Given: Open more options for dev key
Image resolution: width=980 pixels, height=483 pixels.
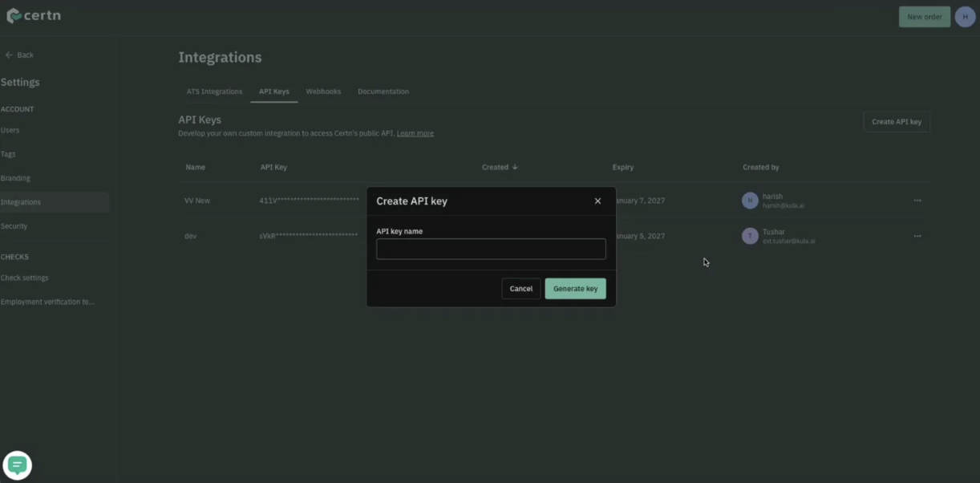Looking at the screenshot, I should 917,236.
